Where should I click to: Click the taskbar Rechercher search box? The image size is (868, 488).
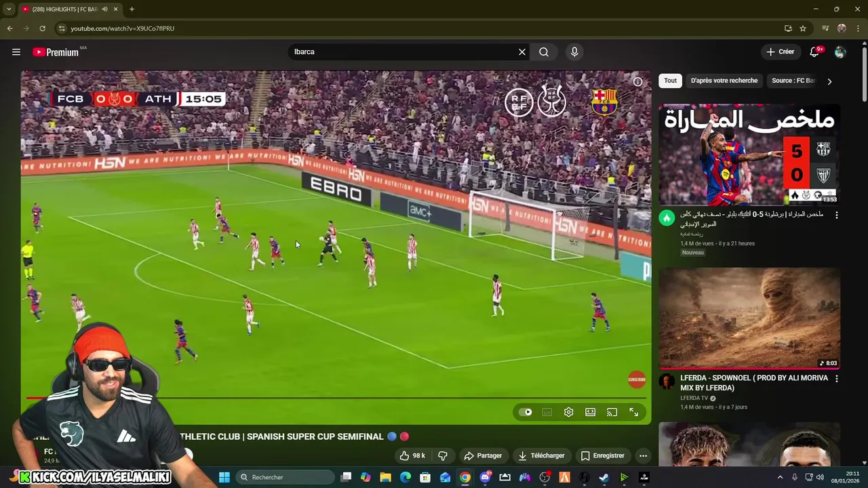coord(285,477)
